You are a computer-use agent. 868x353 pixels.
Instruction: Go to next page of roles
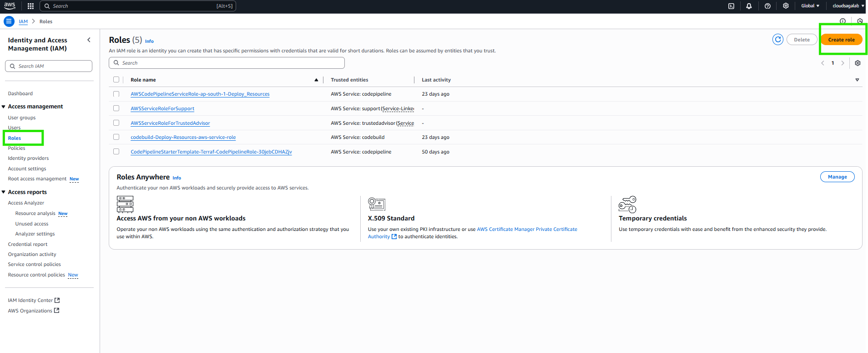pos(843,63)
